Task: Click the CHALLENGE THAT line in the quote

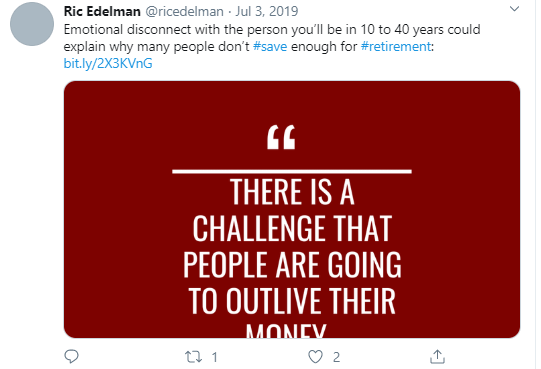Action: (x=292, y=229)
